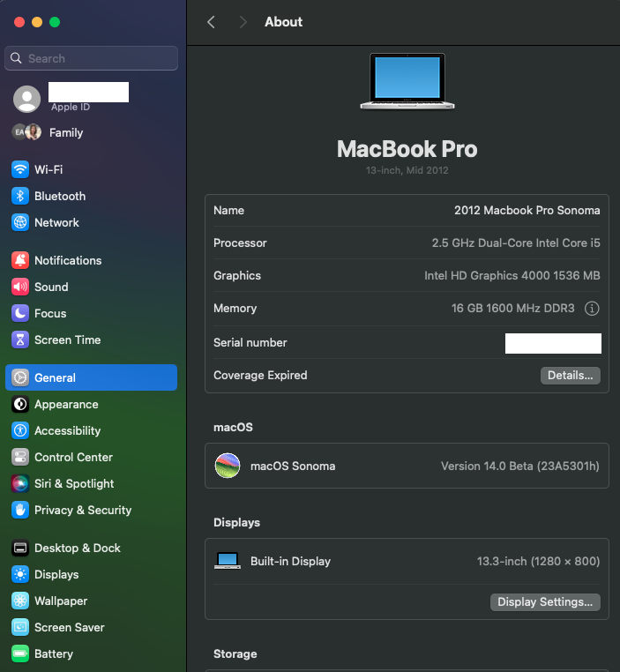This screenshot has height=672, width=620.
Task: Click the macOS Sonoma logo icon
Action: pos(227,466)
